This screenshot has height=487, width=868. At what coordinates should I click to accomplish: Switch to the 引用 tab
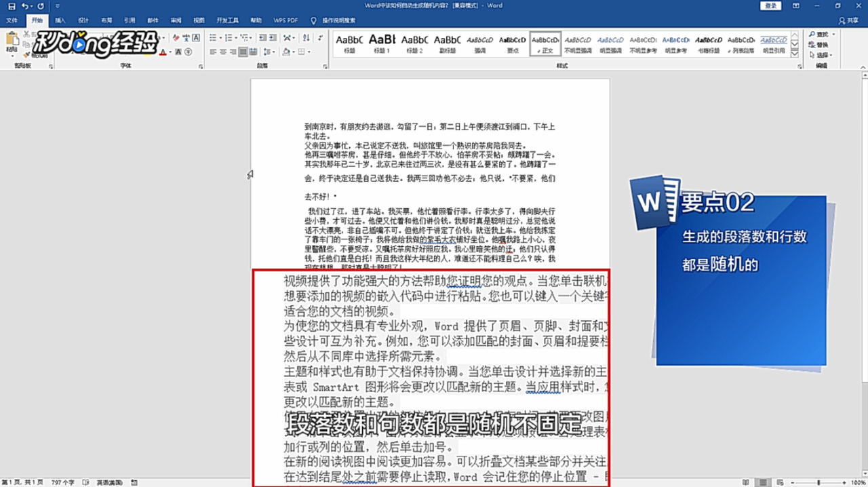coord(130,20)
